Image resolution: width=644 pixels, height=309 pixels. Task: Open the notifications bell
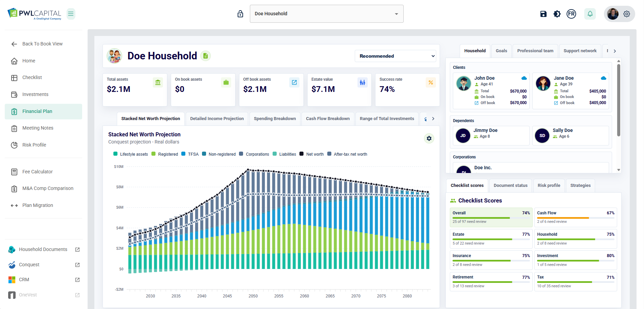pyautogui.click(x=590, y=14)
